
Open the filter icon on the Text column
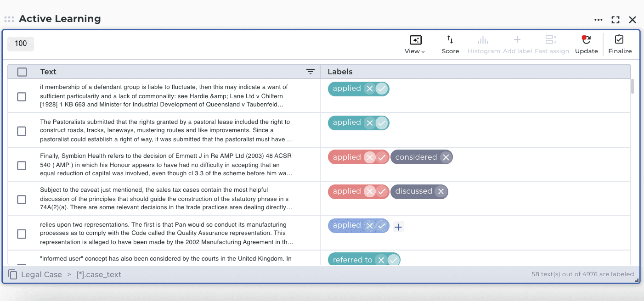[x=311, y=72]
